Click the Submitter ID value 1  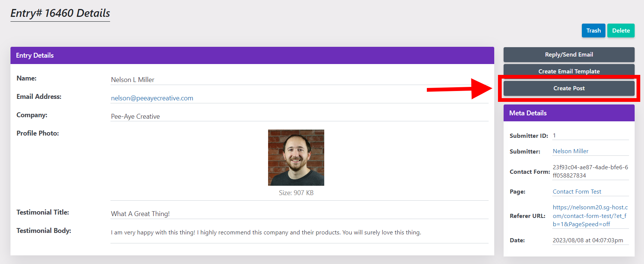pyautogui.click(x=554, y=136)
